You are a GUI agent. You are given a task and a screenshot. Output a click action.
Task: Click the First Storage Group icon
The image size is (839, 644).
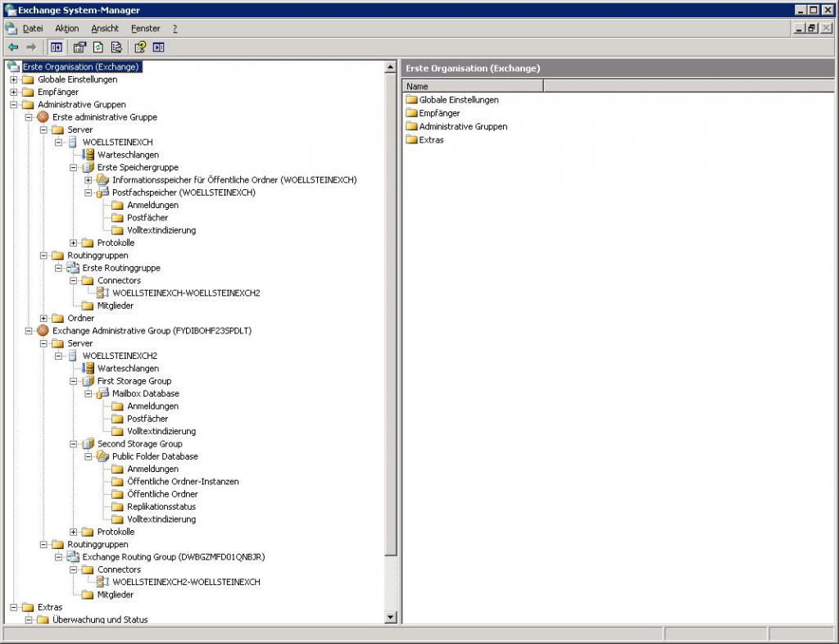pos(88,381)
